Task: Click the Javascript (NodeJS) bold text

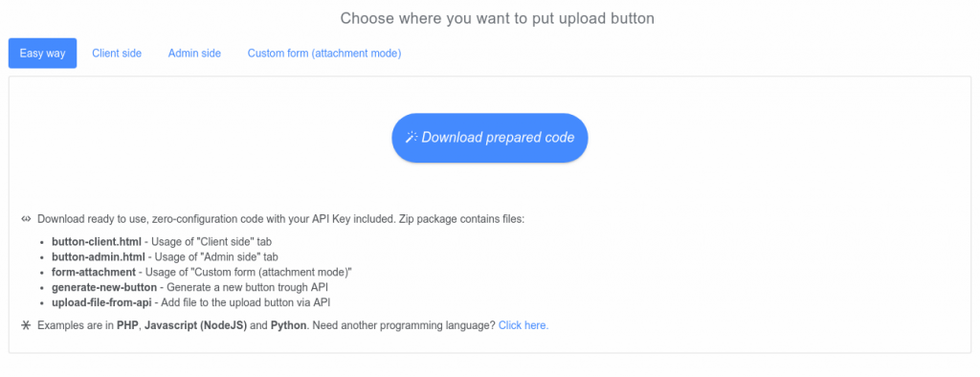Action: (195, 325)
